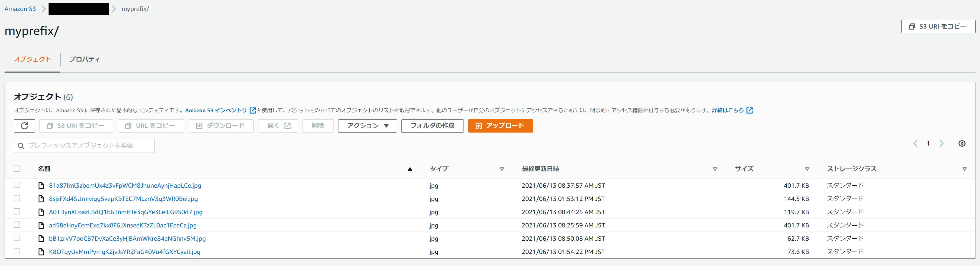Open the table preferences gear
The height and width of the screenshot is (266, 980).
coord(962,143)
